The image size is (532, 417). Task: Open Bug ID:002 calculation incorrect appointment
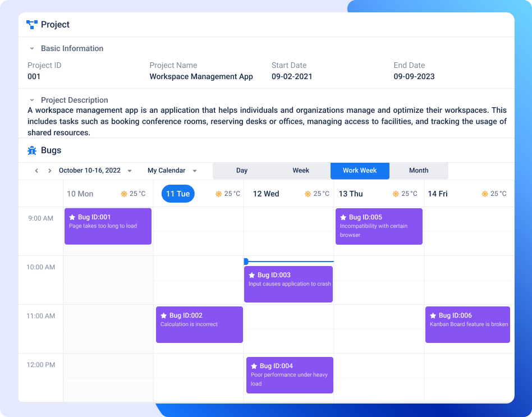coord(200,325)
